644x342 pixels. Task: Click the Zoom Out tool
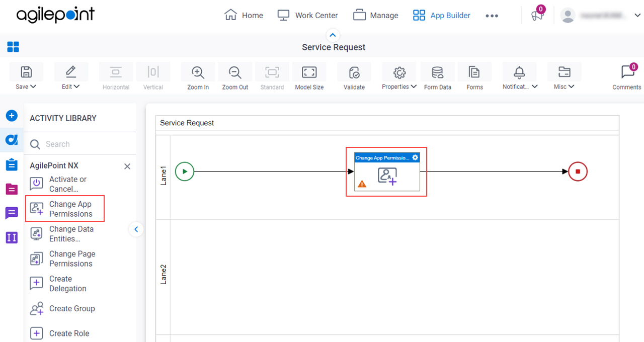[235, 76]
